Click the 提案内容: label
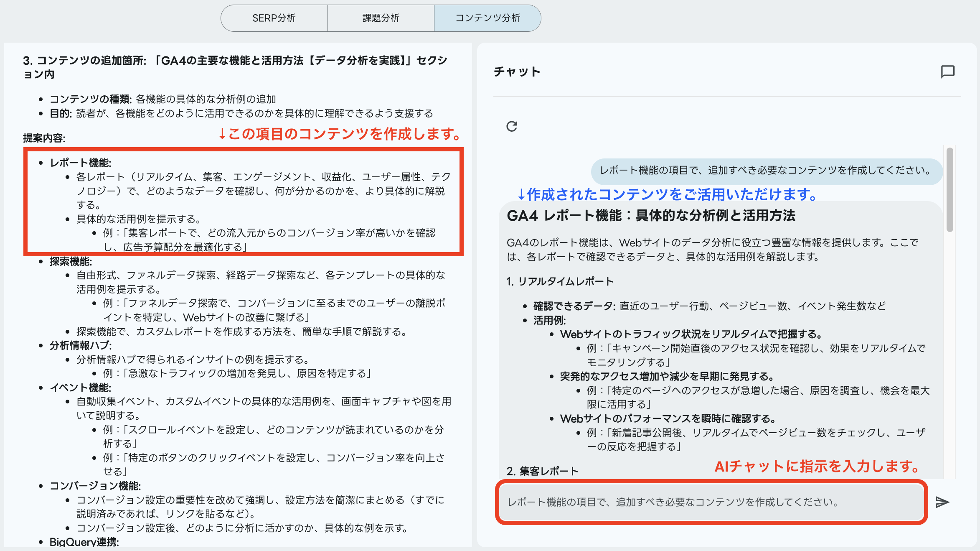 (44, 138)
